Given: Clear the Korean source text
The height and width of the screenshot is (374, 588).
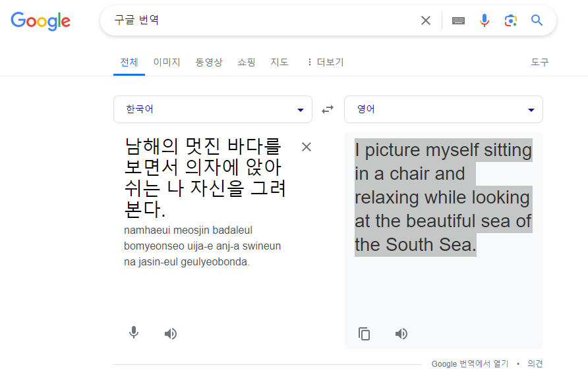Looking at the screenshot, I should coord(307,147).
